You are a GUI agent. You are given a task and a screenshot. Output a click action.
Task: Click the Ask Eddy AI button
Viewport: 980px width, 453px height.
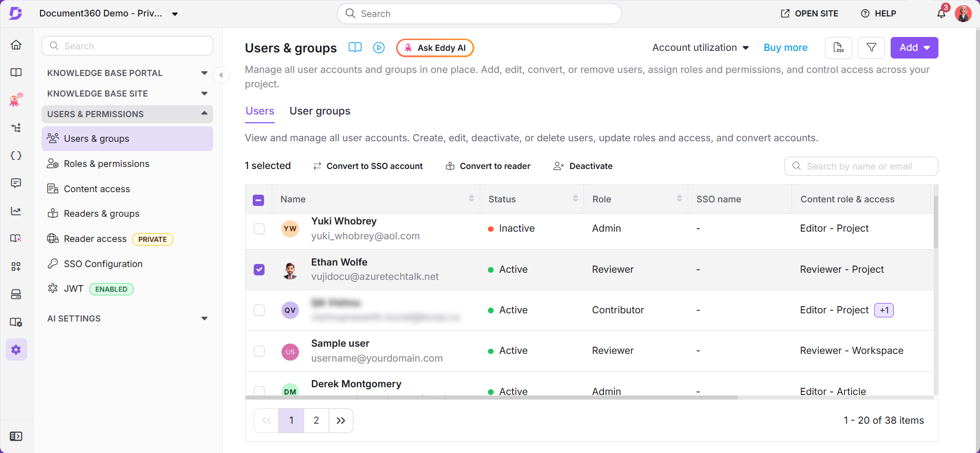(x=435, y=48)
